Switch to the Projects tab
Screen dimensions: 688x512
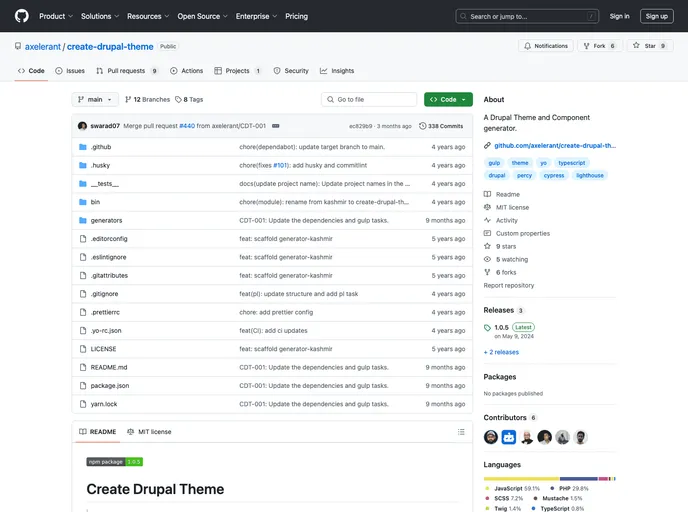coord(238,71)
